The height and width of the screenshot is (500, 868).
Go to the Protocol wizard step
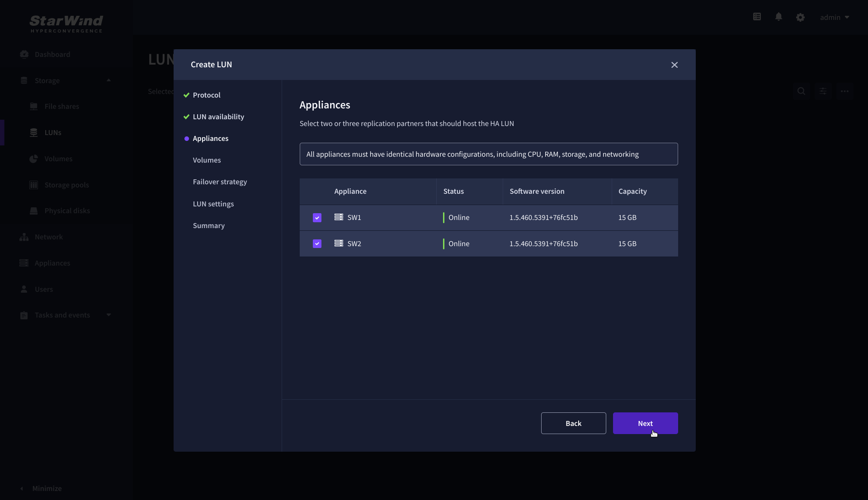tap(207, 95)
